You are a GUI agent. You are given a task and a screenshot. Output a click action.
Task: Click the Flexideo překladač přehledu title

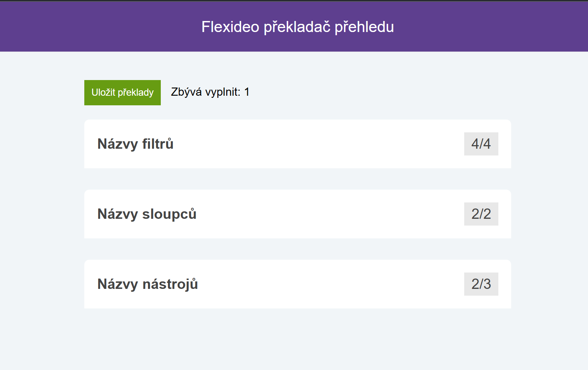click(x=297, y=27)
